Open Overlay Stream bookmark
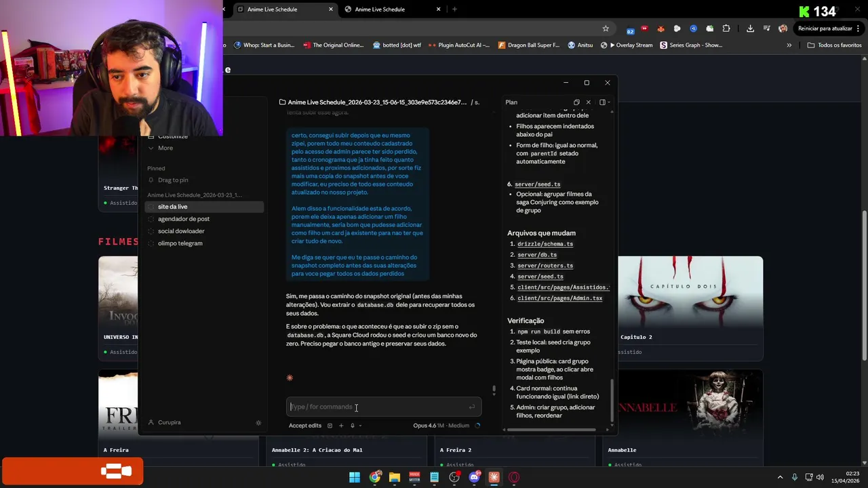 [627, 45]
